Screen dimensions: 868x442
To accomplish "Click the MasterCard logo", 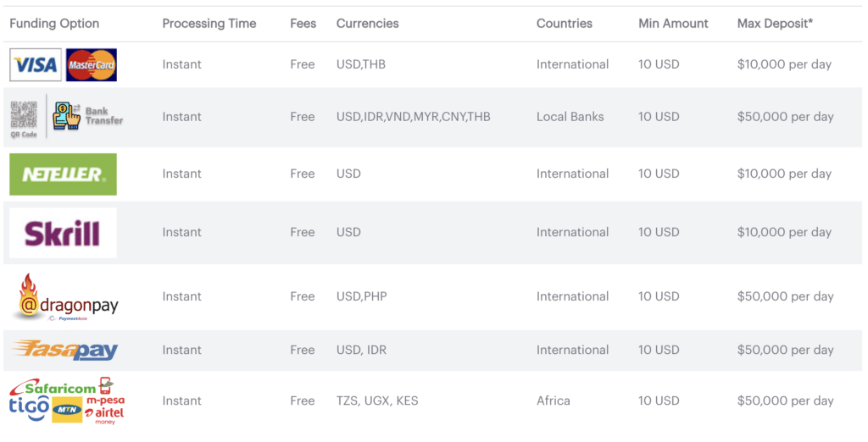I will point(92,65).
